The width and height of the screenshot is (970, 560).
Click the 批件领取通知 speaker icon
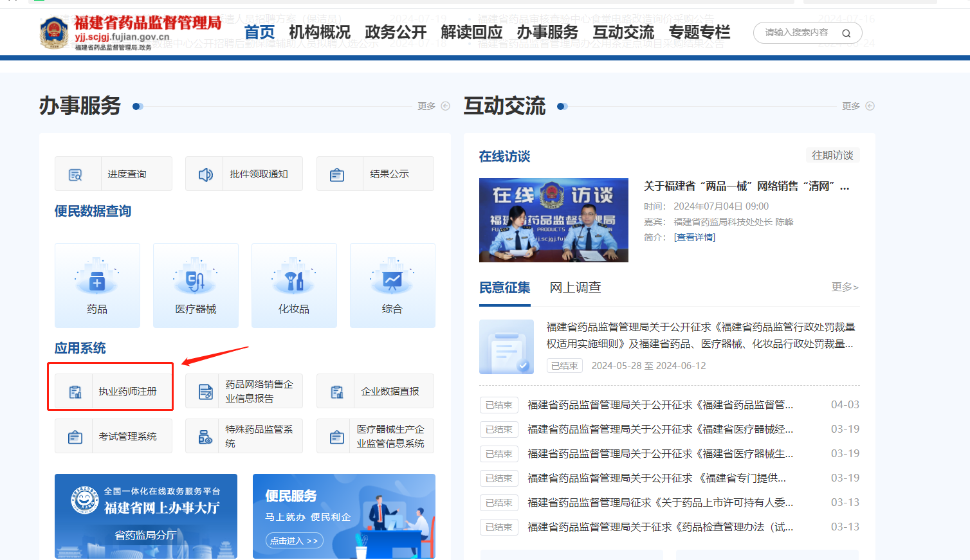[x=206, y=174]
